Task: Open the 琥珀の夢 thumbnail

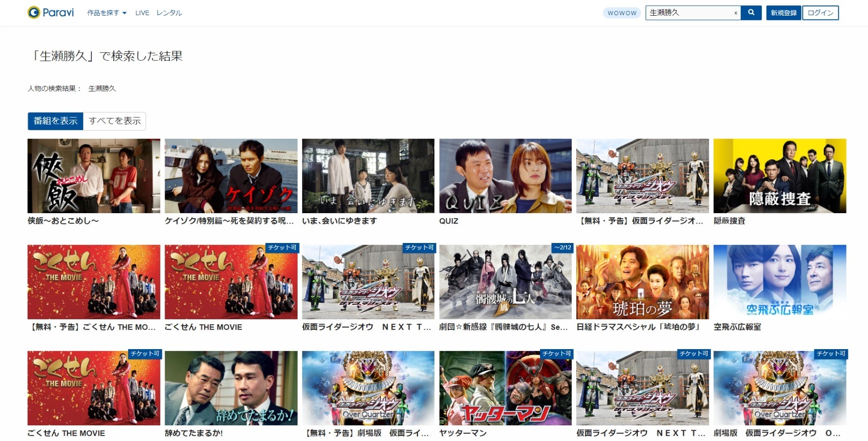Action: tap(642, 282)
